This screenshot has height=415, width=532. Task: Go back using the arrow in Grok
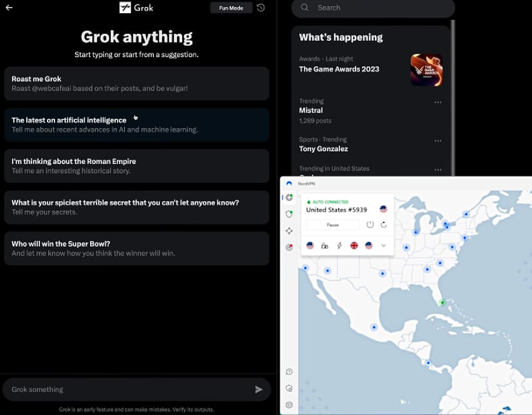9,8
